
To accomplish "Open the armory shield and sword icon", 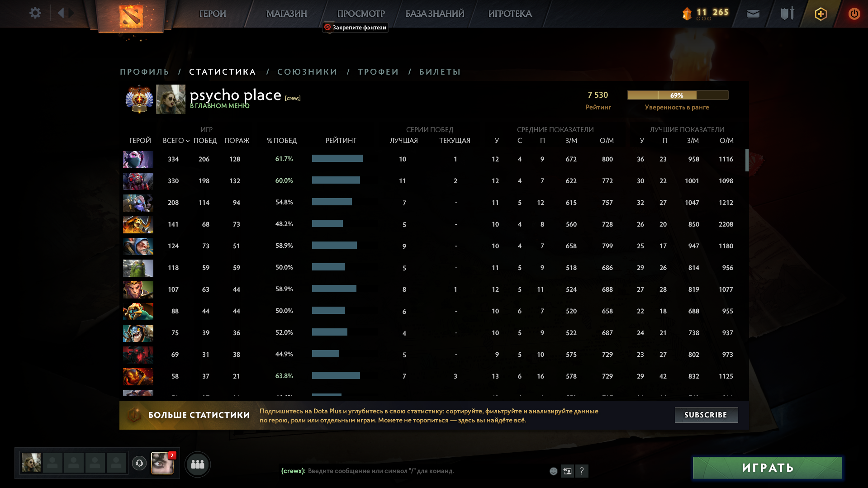I will click(787, 14).
